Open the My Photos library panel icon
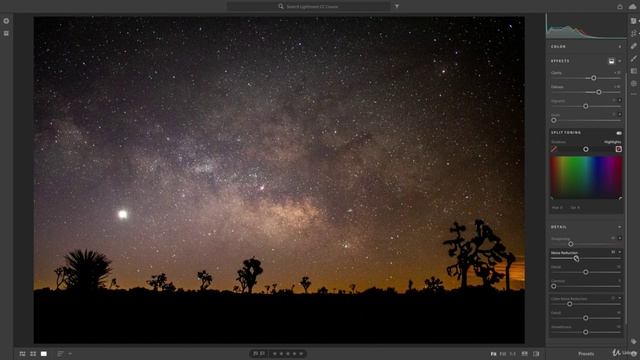This screenshot has height=360, width=640. (x=6, y=33)
